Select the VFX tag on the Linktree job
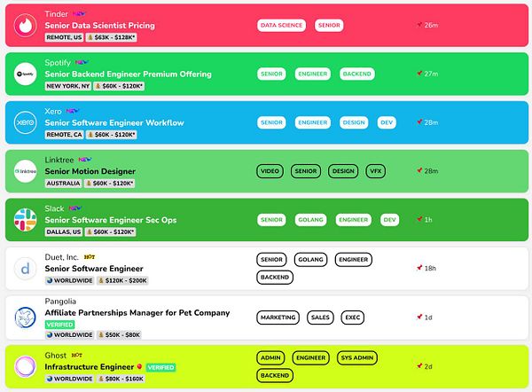The image size is (532, 392). [375, 171]
